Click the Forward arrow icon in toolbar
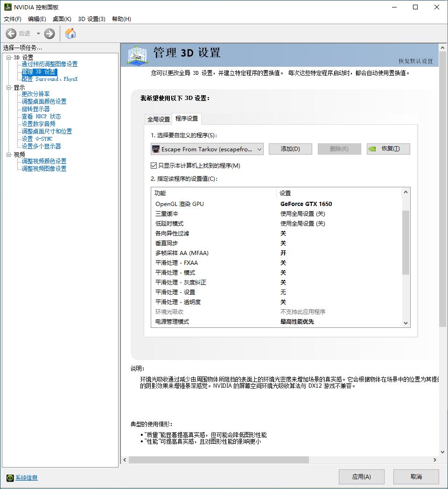The height and width of the screenshot is (489, 448). [x=49, y=33]
